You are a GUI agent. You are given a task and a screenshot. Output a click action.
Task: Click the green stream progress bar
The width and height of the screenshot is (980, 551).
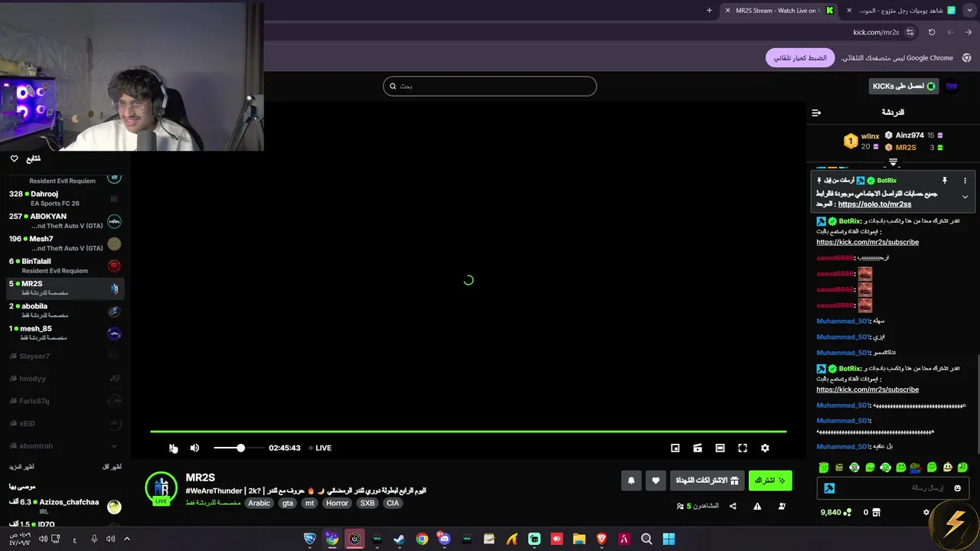coord(468,432)
